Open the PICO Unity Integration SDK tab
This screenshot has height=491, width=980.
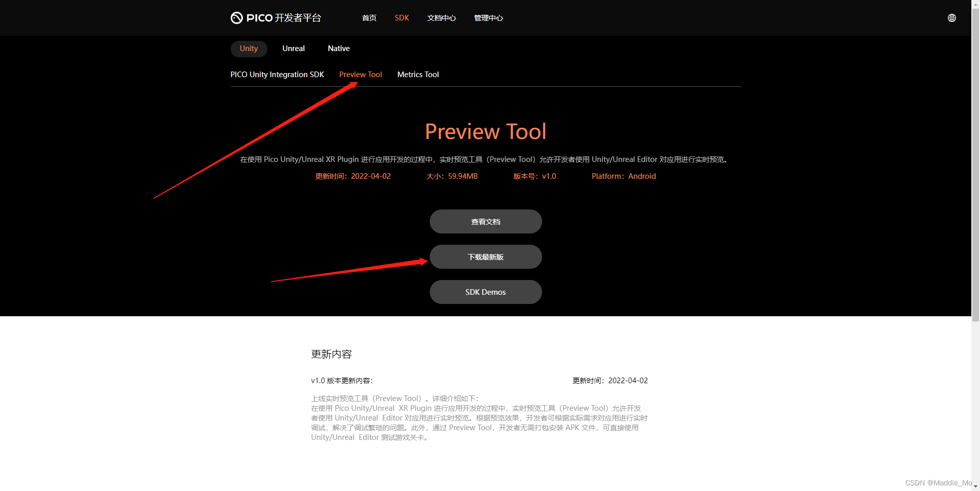click(277, 75)
